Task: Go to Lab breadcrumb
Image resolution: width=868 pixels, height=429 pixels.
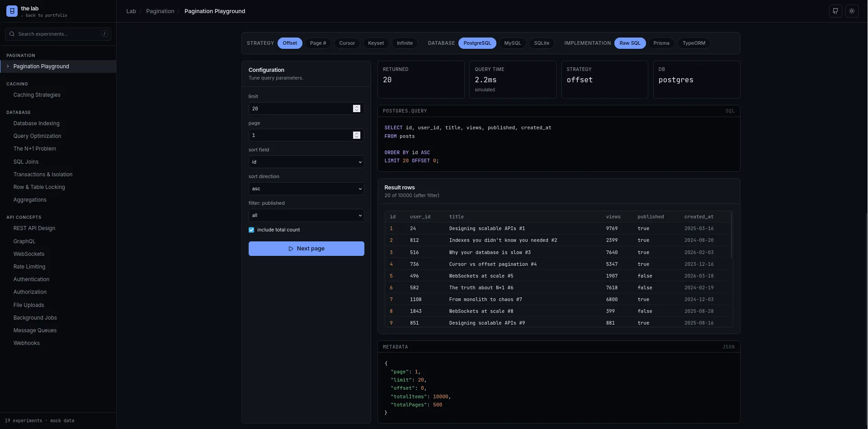Action: (x=131, y=11)
